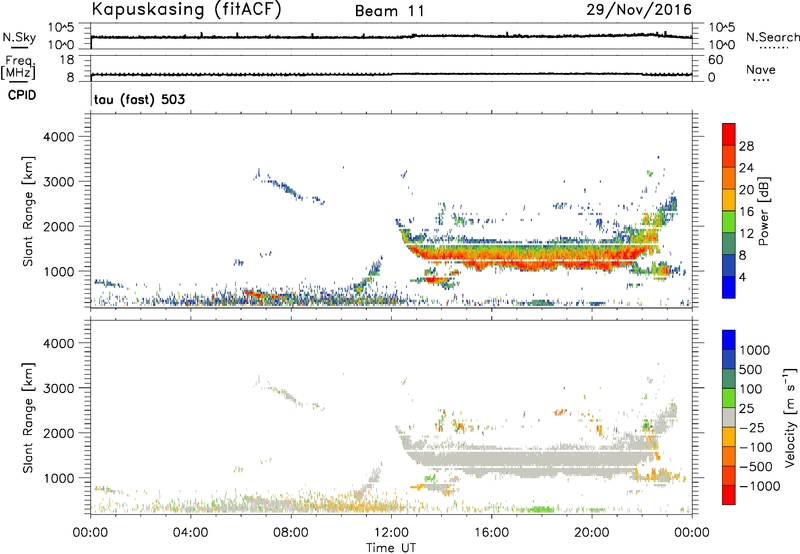The image size is (800, 554).
Task: Click the 'CPID' label
Action: click(22, 95)
